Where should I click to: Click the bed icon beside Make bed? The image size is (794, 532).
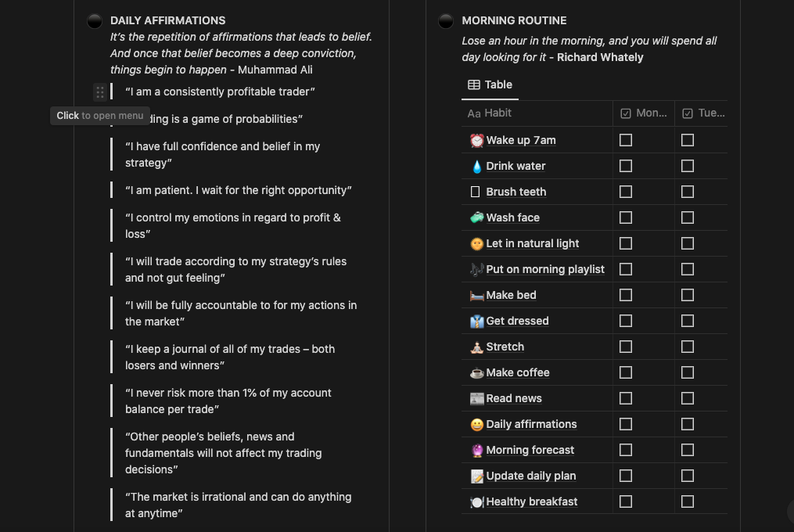click(x=476, y=296)
